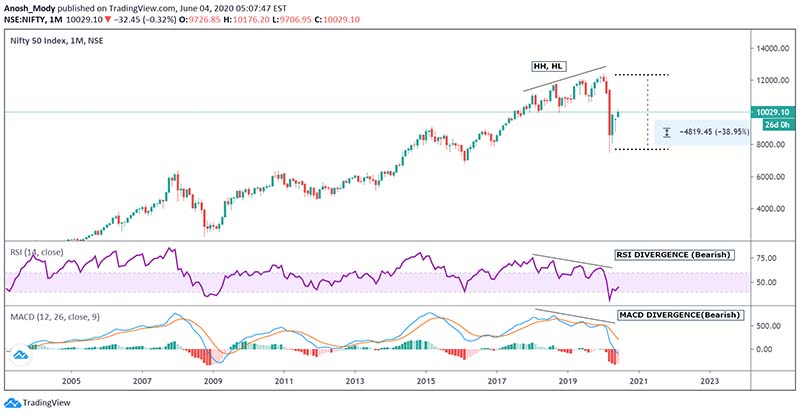Click the Nifty 50 Index, 1M, NSE legend
The height and width of the screenshot is (415, 800).
(57, 41)
